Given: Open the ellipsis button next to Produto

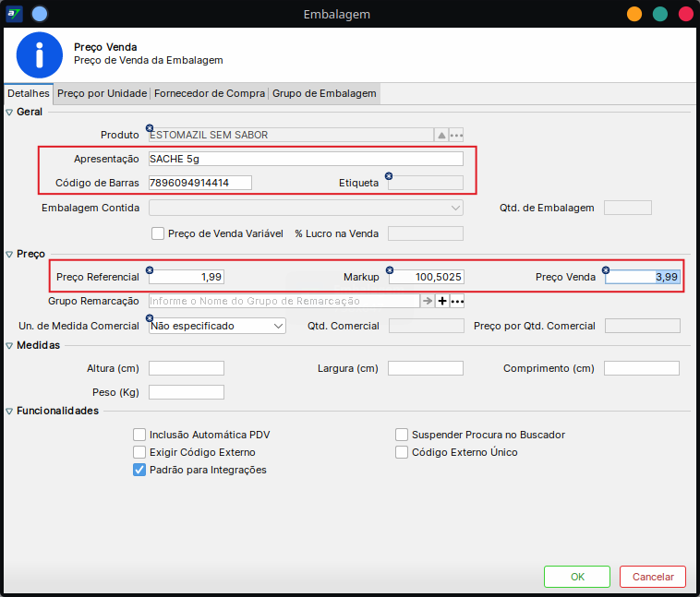Looking at the screenshot, I should [456, 135].
